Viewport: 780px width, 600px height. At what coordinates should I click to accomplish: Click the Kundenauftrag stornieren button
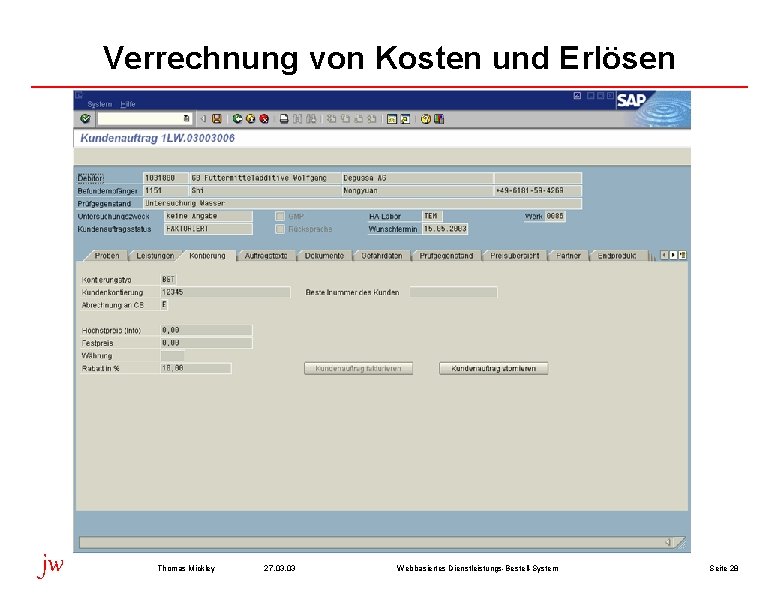[x=493, y=369]
